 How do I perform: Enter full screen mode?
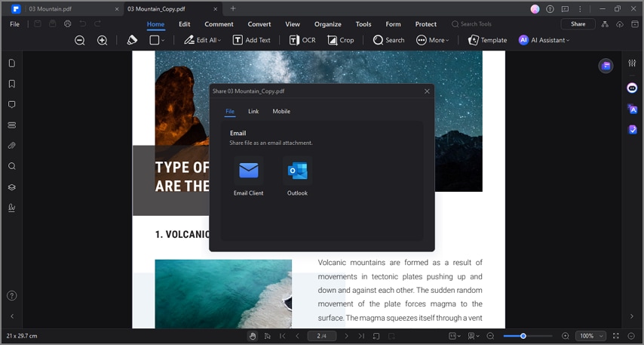tap(615, 336)
